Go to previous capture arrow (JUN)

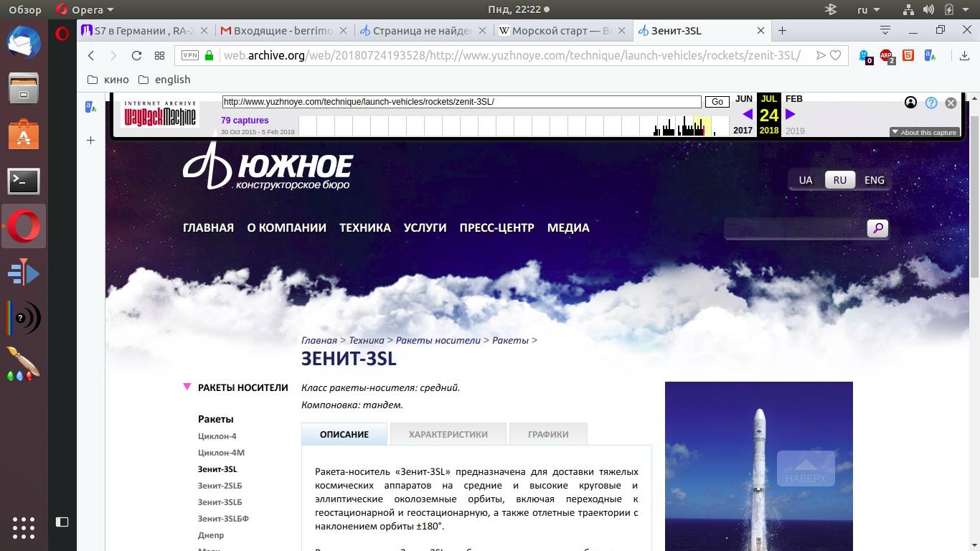[748, 114]
